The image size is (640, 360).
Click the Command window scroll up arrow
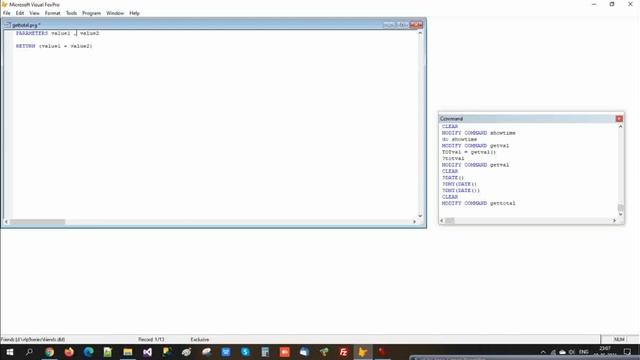pyautogui.click(x=620, y=127)
